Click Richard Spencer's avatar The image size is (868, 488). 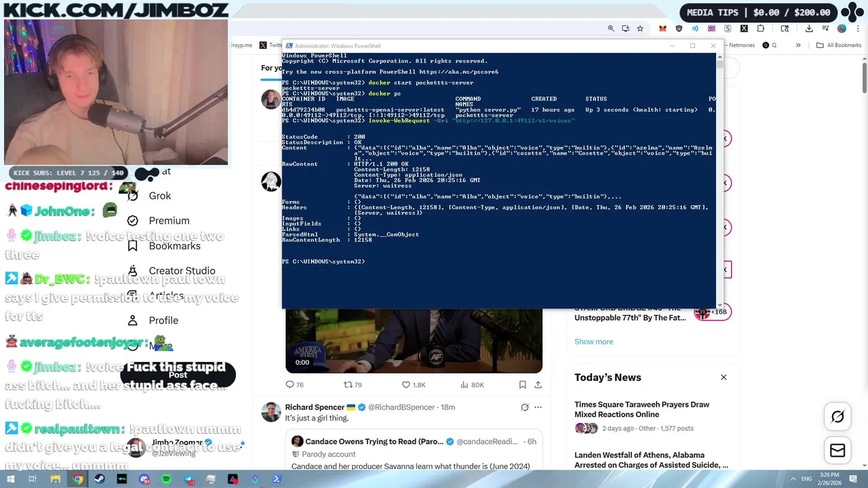point(271,411)
